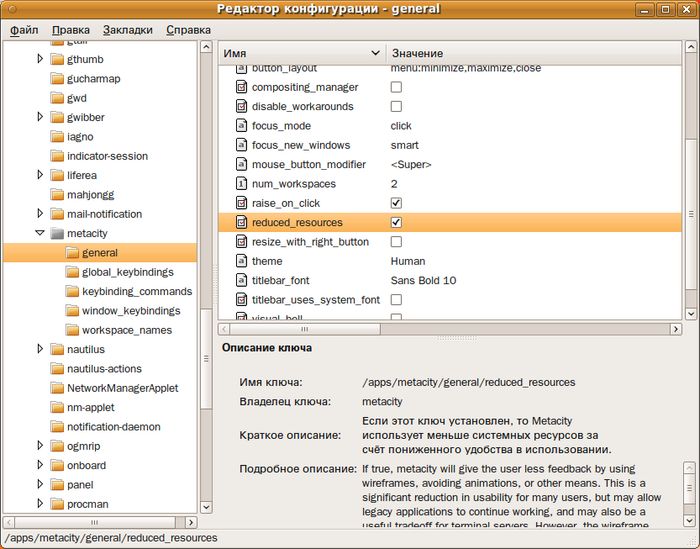The height and width of the screenshot is (549, 700).
Task: Click the liferea folder icon
Action: tap(57, 175)
